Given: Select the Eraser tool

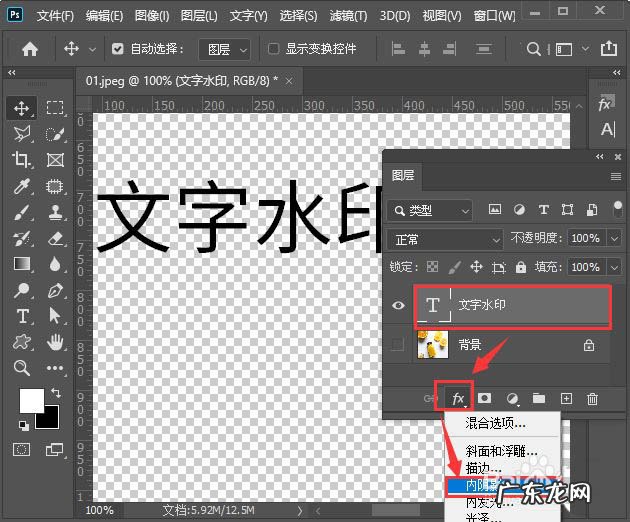Looking at the screenshot, I should pos(55,238).
